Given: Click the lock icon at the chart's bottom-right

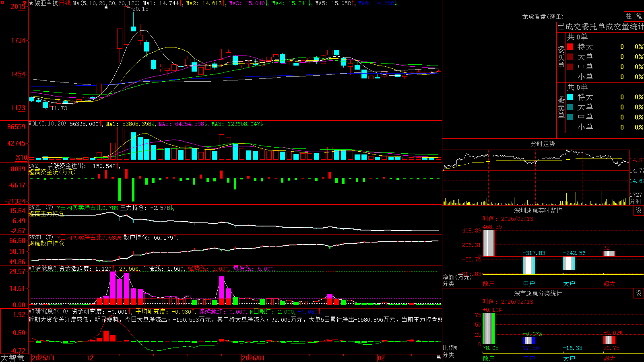Looking at the screenshot, I should click(438, 357).
